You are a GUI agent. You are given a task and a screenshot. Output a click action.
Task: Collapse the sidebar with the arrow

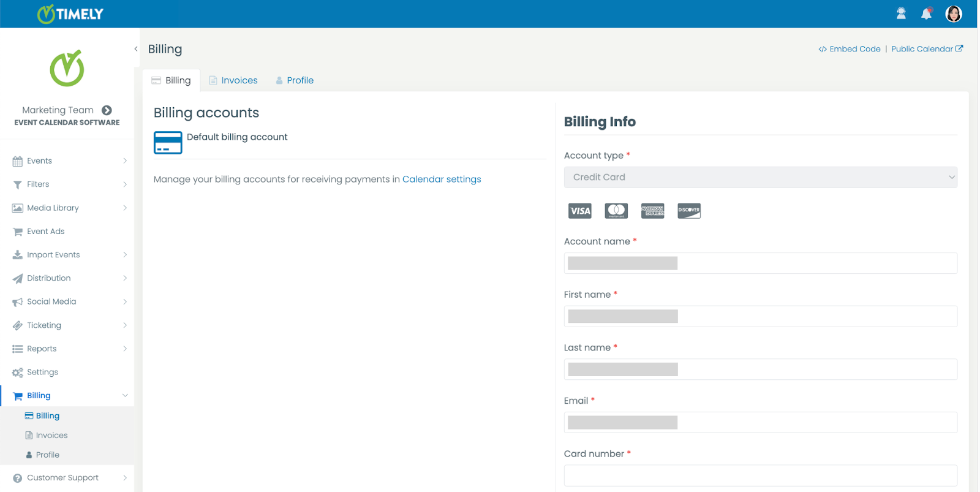tap(136, 49)
